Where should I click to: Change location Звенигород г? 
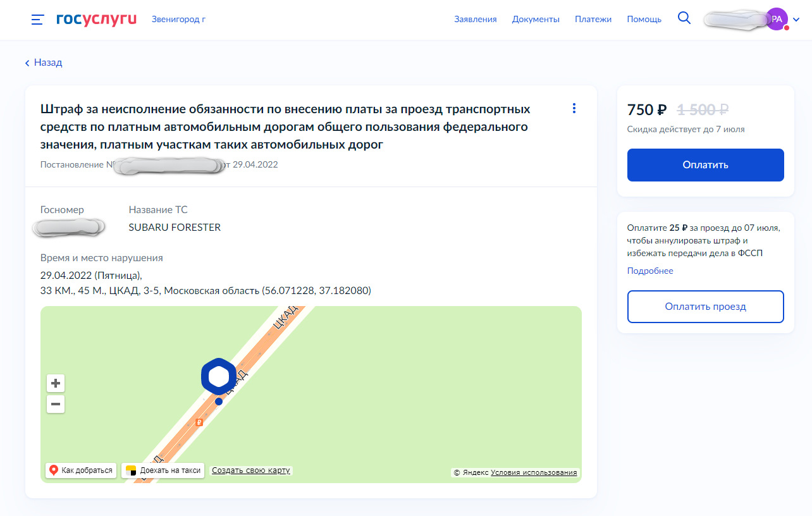[x=178, y=19]
